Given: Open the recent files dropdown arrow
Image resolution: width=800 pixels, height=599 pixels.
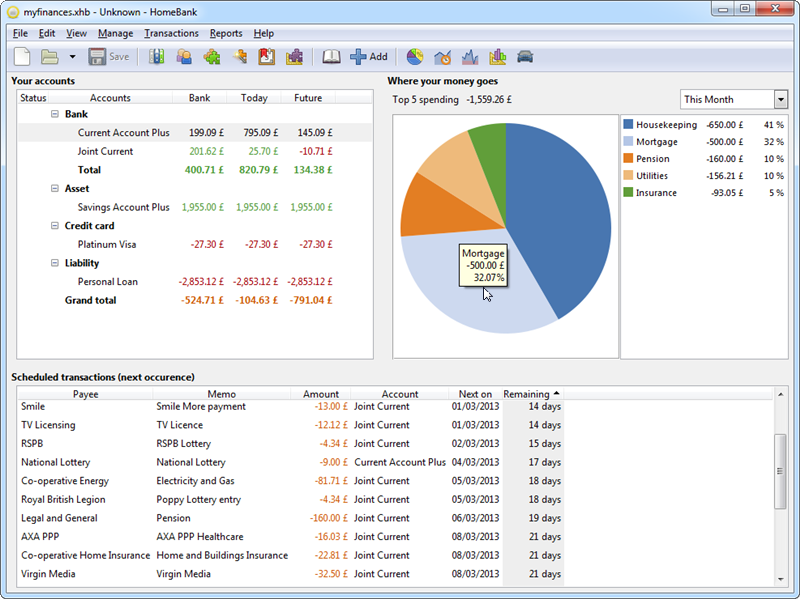Looking at the screenshot, I should pyautogui.click(x=72, y=57).
